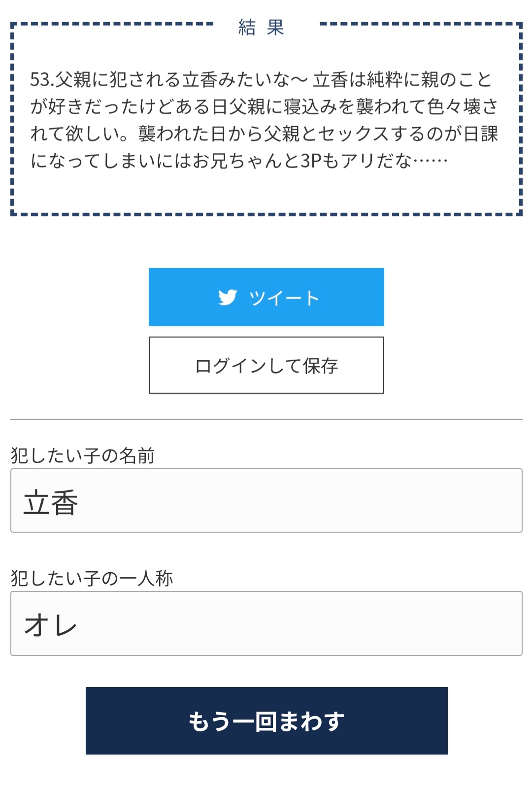532x791 pixels.
Task: Click the ツイート text label
Action: 284,298
